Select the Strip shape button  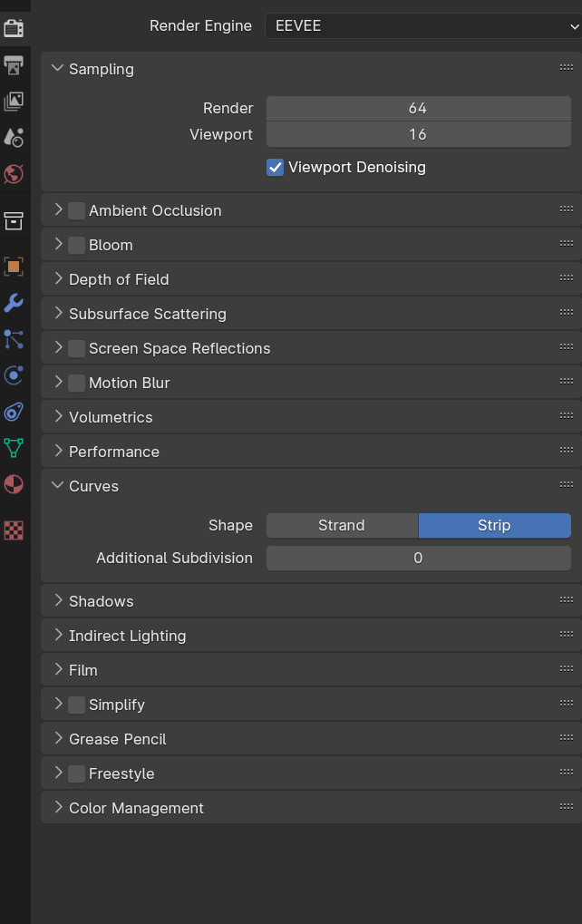point(494,526)
